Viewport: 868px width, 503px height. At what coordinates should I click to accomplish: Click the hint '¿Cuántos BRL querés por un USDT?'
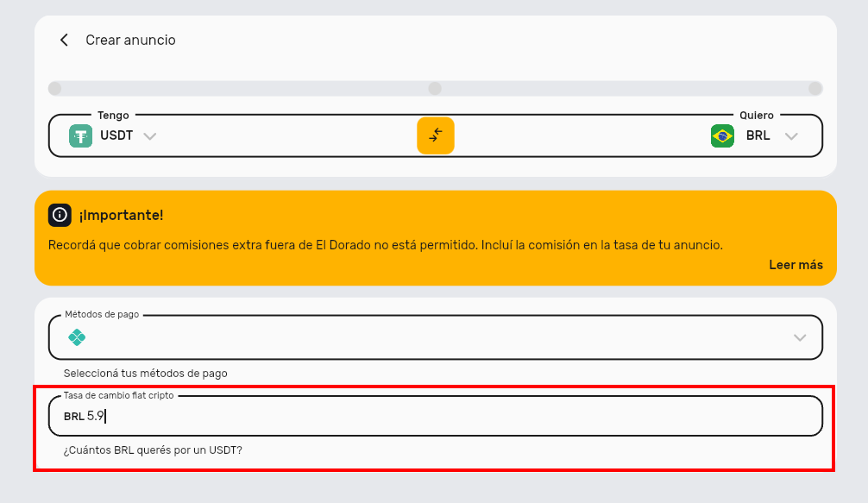153,450
